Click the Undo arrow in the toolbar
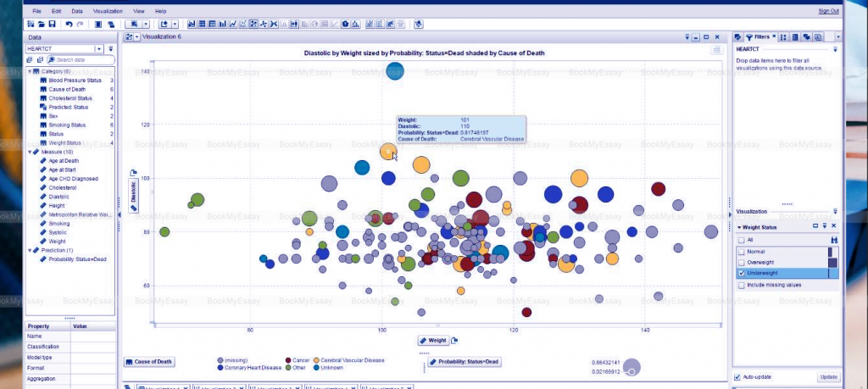This screenshot has width=868, height=389. (x=70, y=25)
